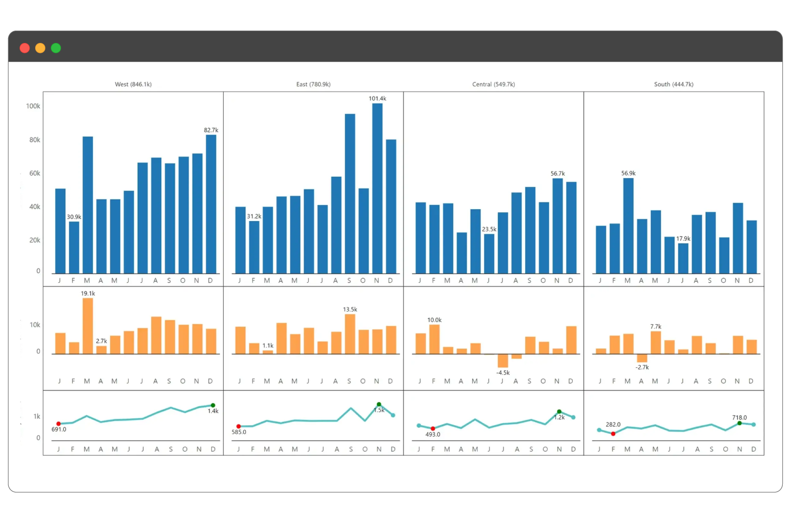Click the 30.9k blue bar in West
The height and width of the screenshot is (532, 791).
74,247
